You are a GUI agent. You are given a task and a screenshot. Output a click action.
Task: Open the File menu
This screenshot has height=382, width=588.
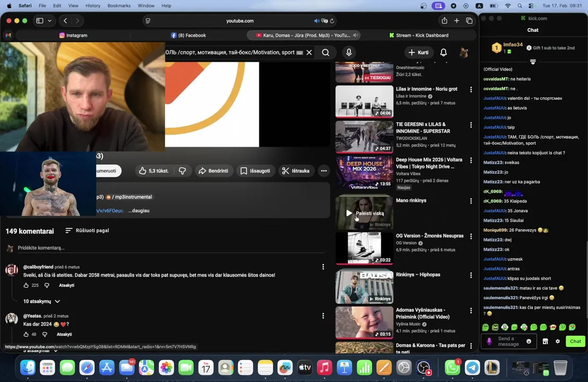pos(42,6)
